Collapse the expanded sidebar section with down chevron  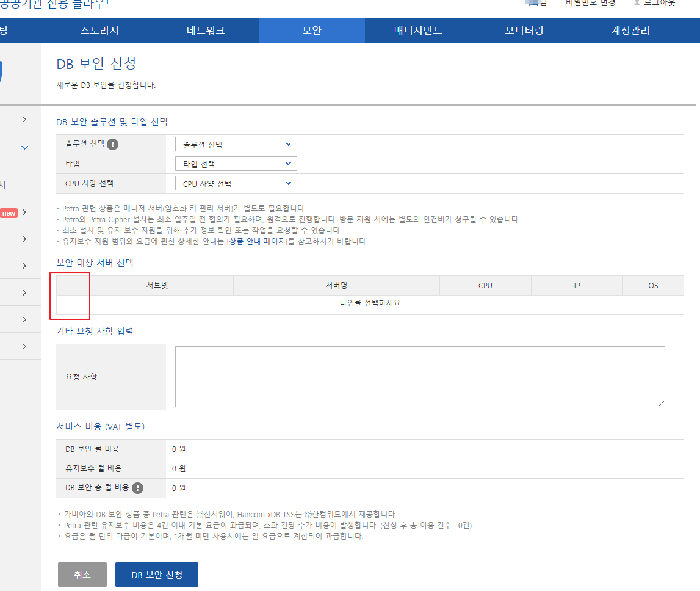click(x=24, y=147)
